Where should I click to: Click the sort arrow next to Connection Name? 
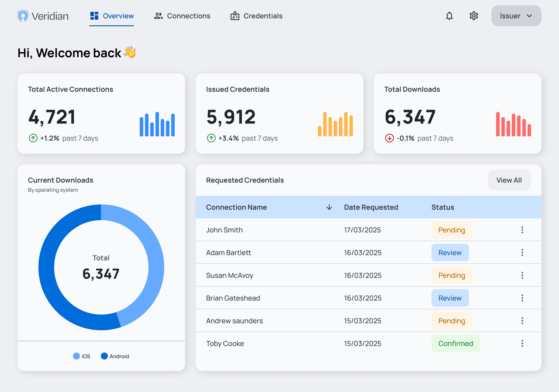(329, 207)
